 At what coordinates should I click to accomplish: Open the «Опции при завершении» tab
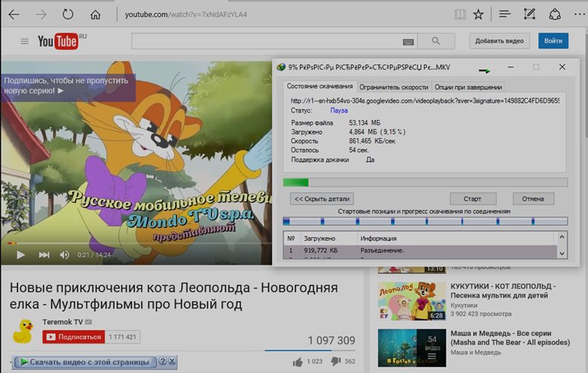point(467,87)
